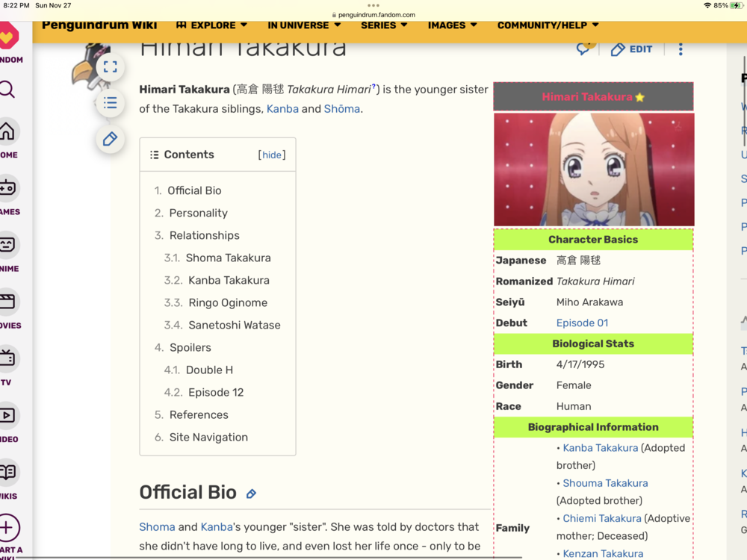Expand the SERIES dropdown menu

point(384,25)
